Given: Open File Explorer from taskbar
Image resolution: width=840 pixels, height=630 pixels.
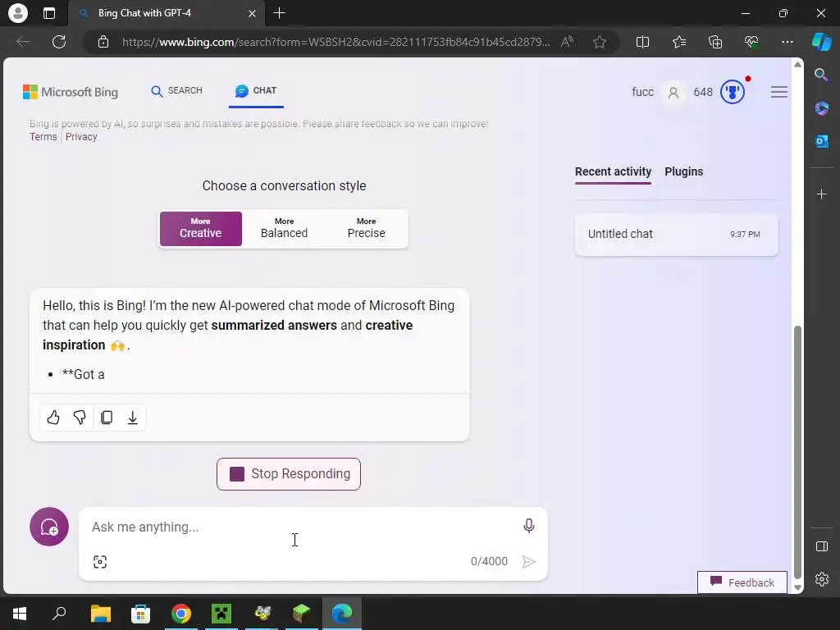Looking at the screenshot, I should [x=100, y=614].
